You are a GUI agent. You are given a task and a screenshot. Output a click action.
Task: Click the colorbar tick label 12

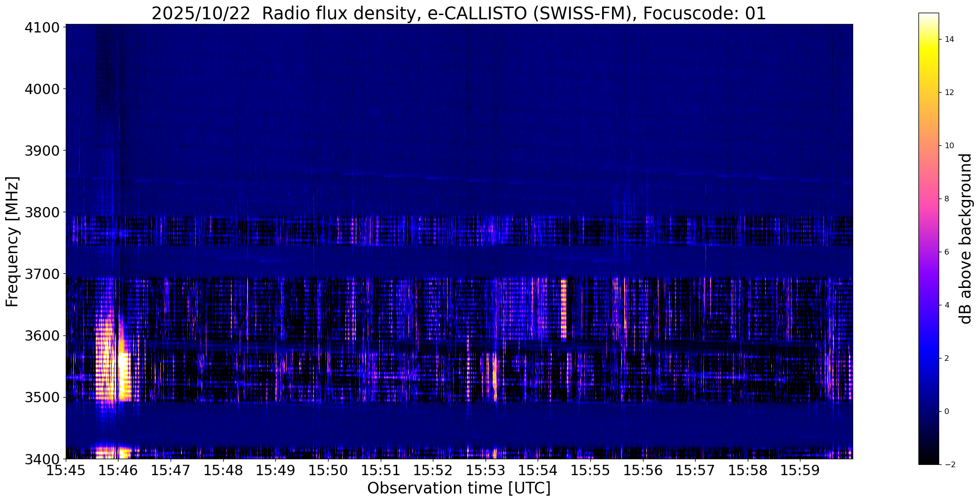(949, 93)
